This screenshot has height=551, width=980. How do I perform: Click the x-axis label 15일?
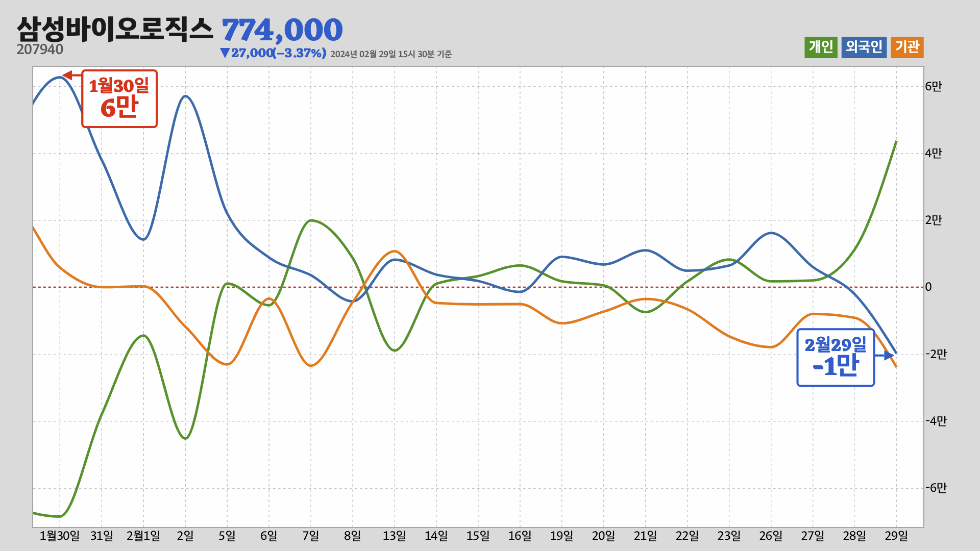(478, 536)
